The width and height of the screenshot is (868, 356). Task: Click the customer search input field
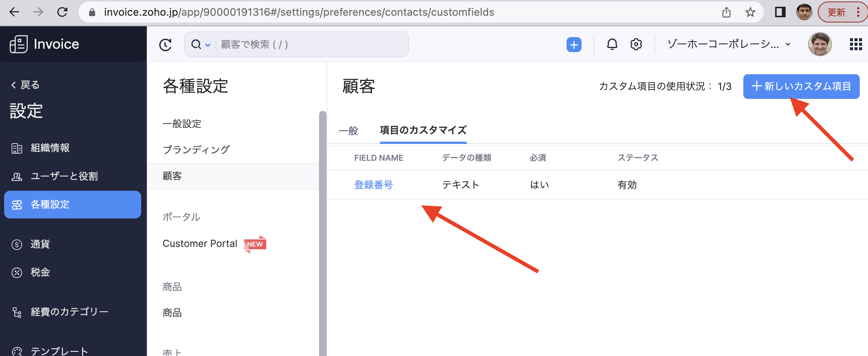pyautogui.click(x=312, y=45)
